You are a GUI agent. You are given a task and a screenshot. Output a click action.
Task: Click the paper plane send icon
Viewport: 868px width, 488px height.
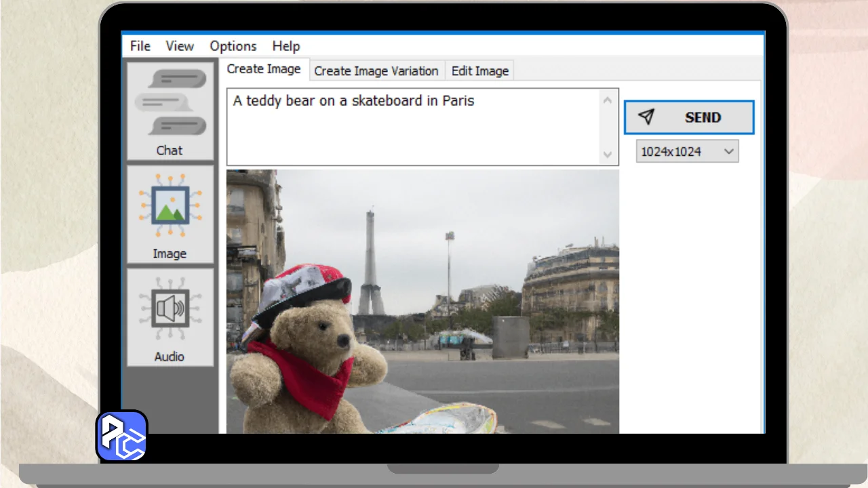click(x=646, y=117)
